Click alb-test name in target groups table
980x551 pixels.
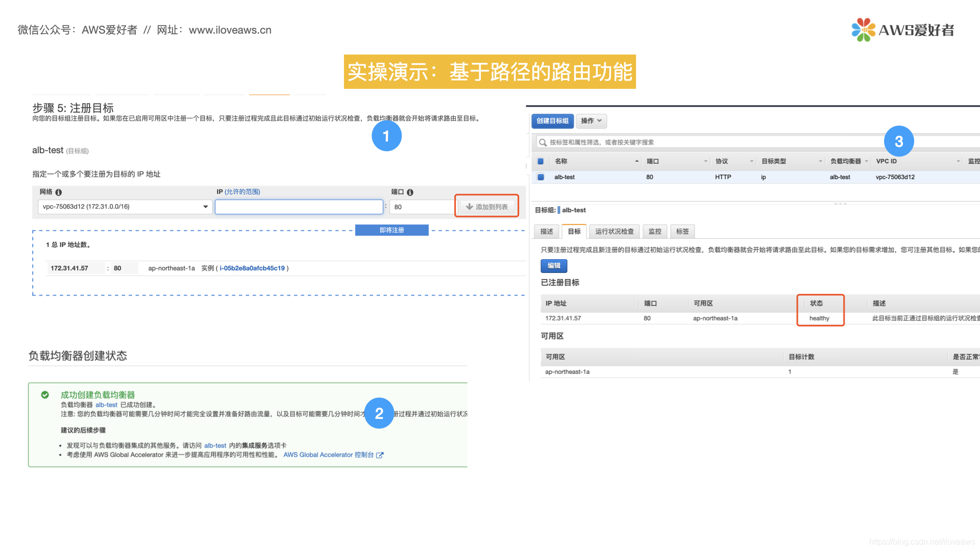click(565, 178)
